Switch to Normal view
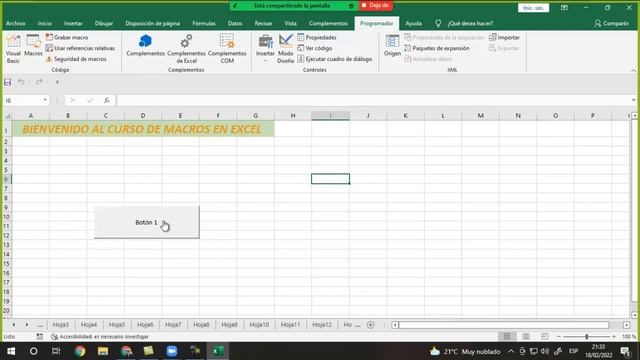640x360 pixels. pos(507,336)
